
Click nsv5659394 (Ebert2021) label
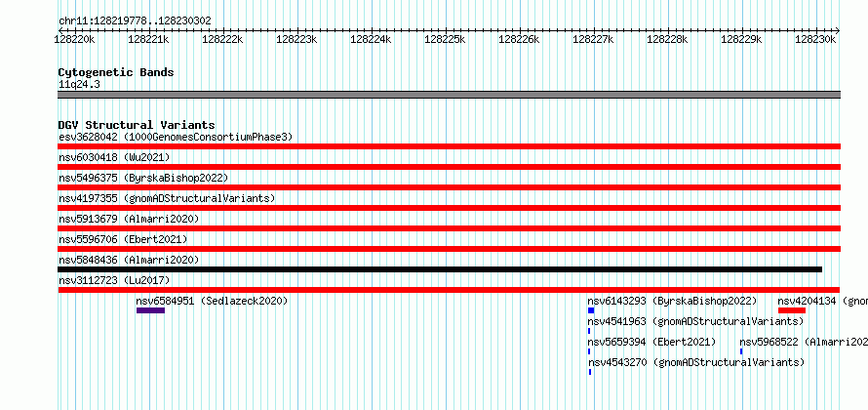pyautogui.click(x=652, y=342)
